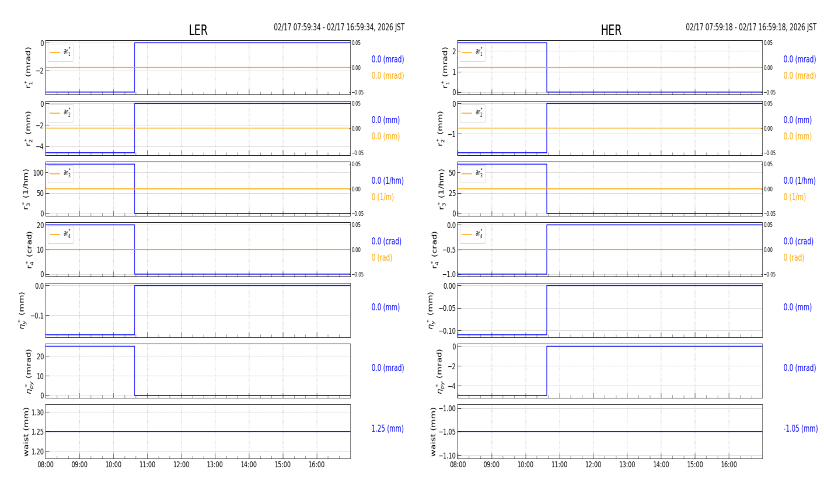Click the 08:00 tick on LER time axis
This screenshot has width=824, height=504.
[x=46, y=465]
